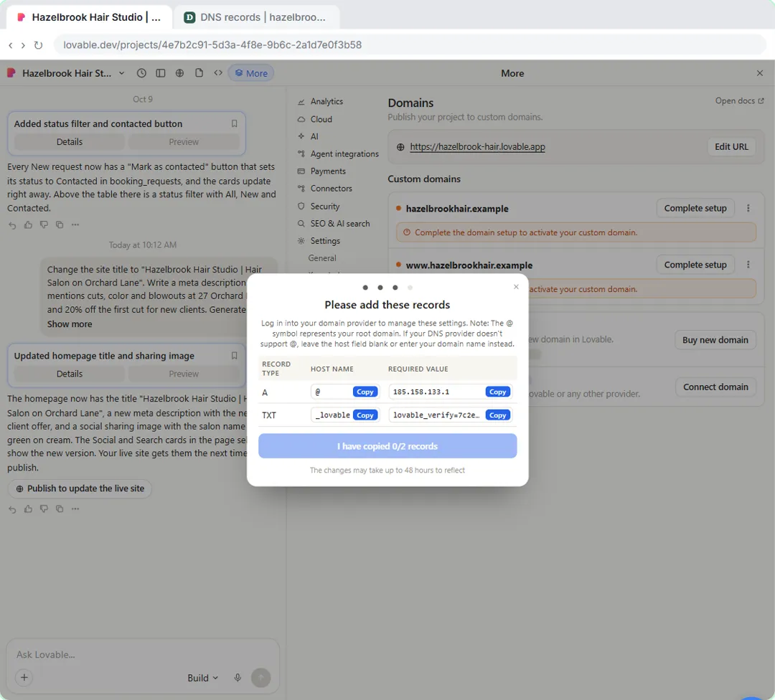The image size is (775, 700).
Task: Click Publish to update the live site
Action: pos(80,488)
